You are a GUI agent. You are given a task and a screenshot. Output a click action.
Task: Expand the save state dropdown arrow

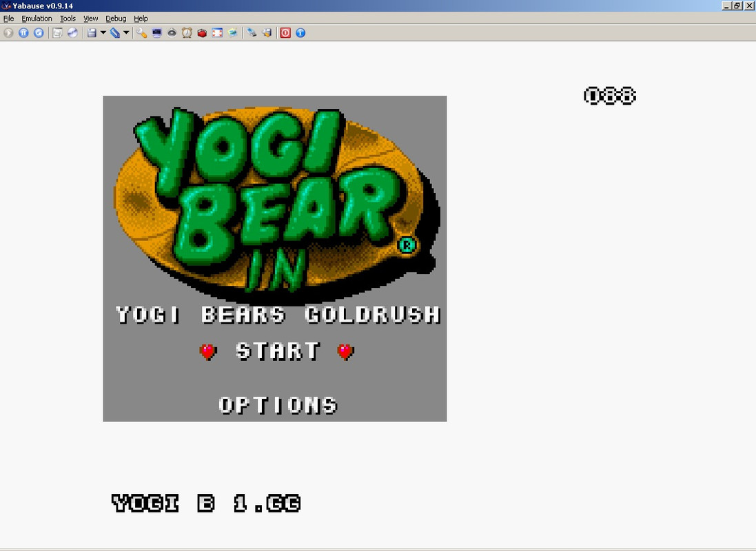pos(103,33)
